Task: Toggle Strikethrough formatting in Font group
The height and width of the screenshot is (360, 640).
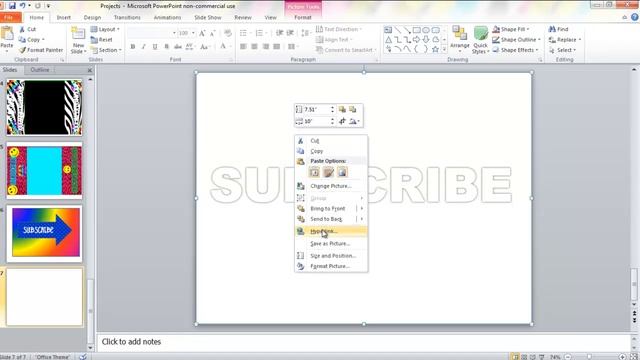Action: (178, 47)
